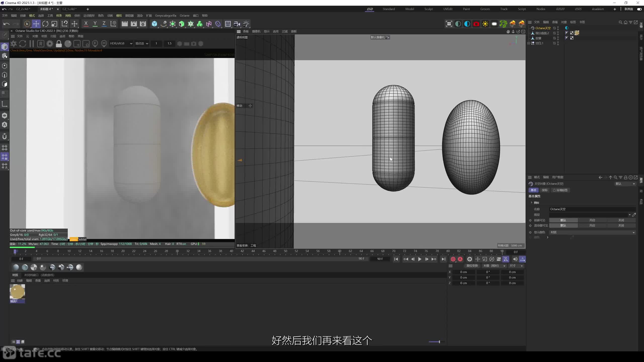
Task: Toggle X axis lock
Action: pos(86,24)
